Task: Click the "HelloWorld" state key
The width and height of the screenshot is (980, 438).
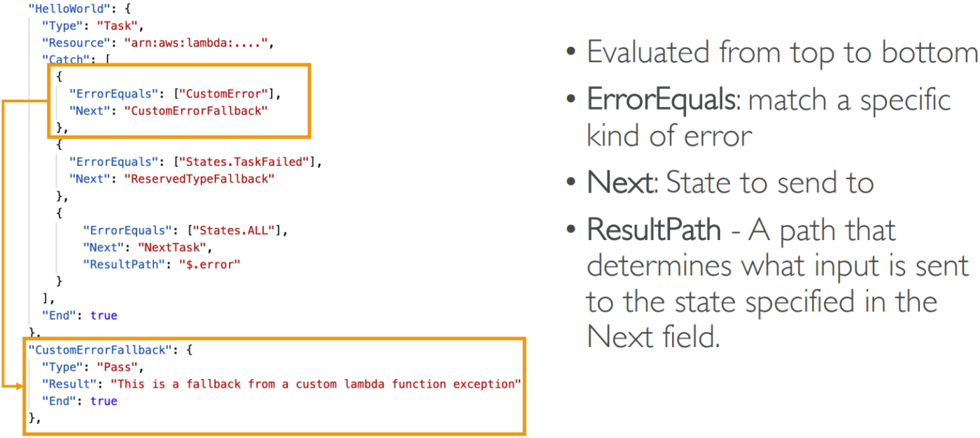Action: click(x=58, y=9)
